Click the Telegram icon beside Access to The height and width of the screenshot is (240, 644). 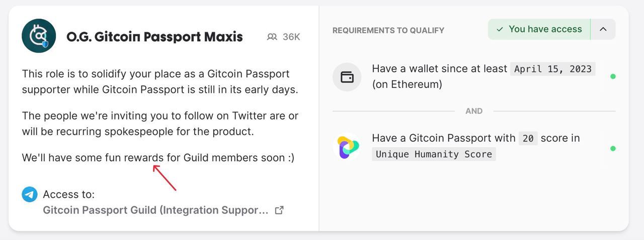coord(30,194)
